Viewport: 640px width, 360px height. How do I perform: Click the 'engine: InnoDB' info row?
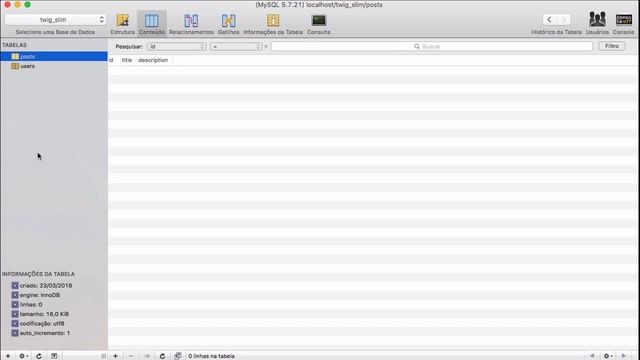[36, 295]
